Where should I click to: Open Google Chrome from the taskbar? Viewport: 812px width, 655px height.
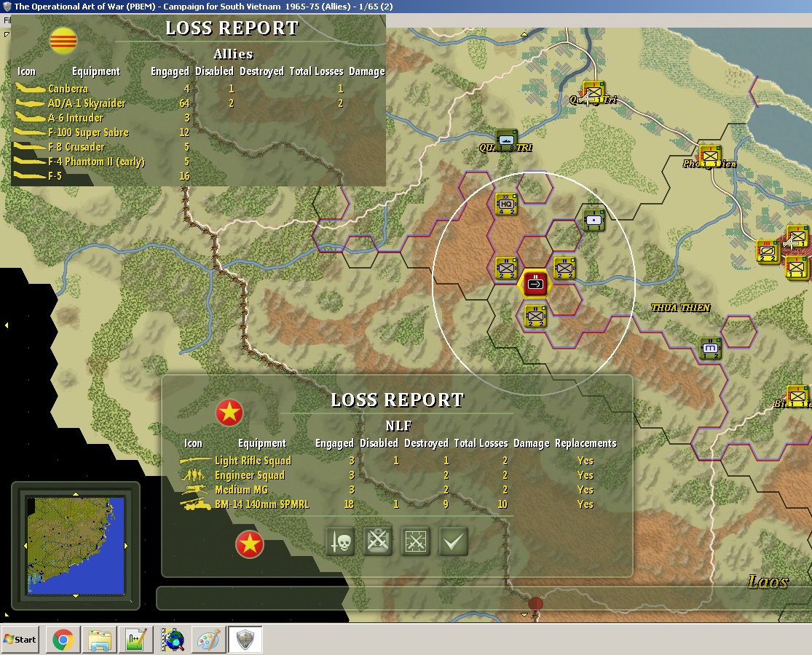(63, 640)
